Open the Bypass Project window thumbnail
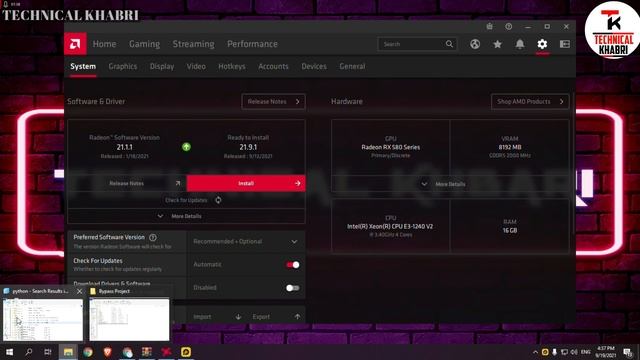 [129, 319]
